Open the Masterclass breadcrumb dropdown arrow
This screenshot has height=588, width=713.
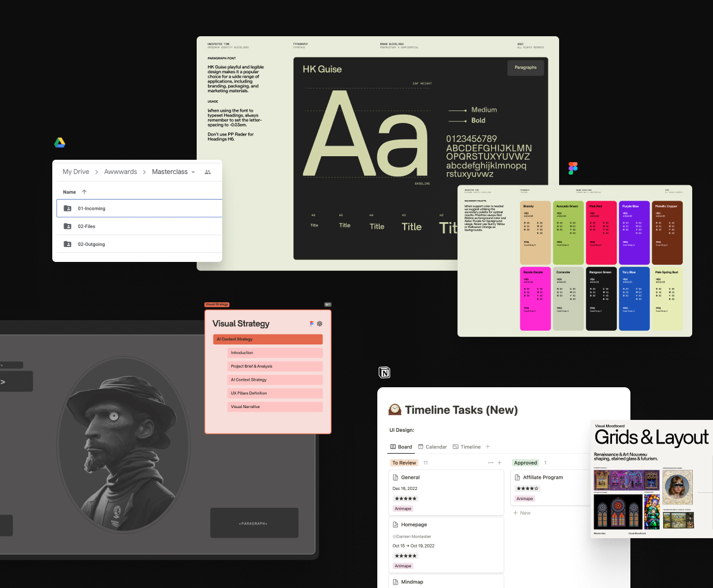point(194,172)
